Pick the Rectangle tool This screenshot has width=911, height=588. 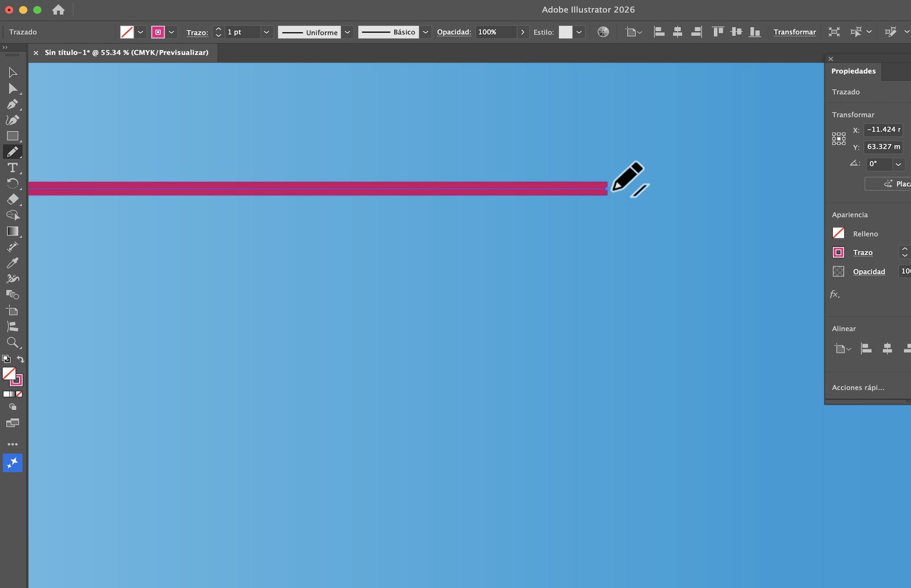[12, 136]
